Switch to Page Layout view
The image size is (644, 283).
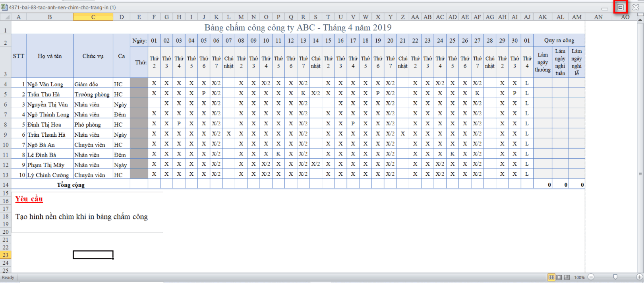559,277
